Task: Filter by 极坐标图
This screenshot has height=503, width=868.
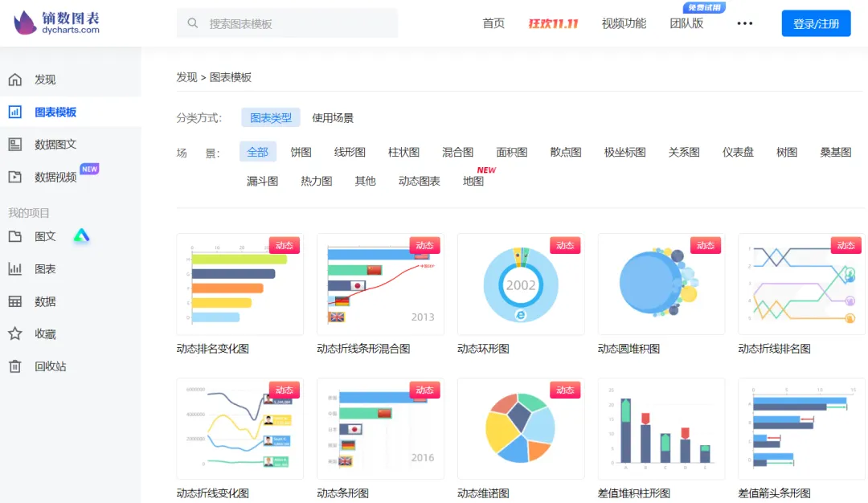Action: [625, 152]
